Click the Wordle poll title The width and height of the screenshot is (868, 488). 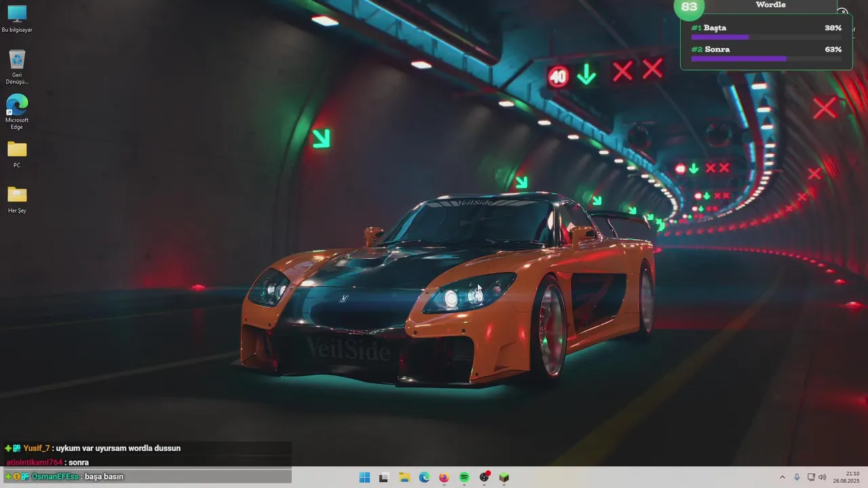[x=771, y=5]
